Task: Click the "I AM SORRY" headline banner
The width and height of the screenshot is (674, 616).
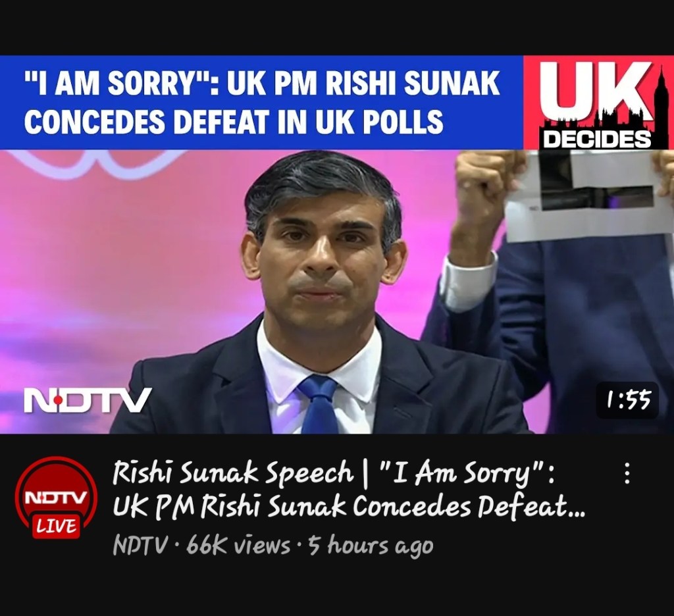Action: 262,102
